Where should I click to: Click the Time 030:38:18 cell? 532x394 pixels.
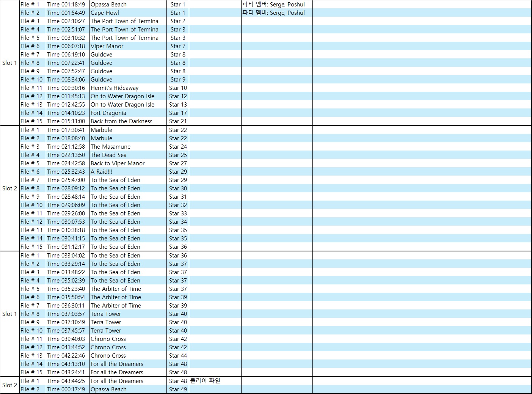coord(68,230)
